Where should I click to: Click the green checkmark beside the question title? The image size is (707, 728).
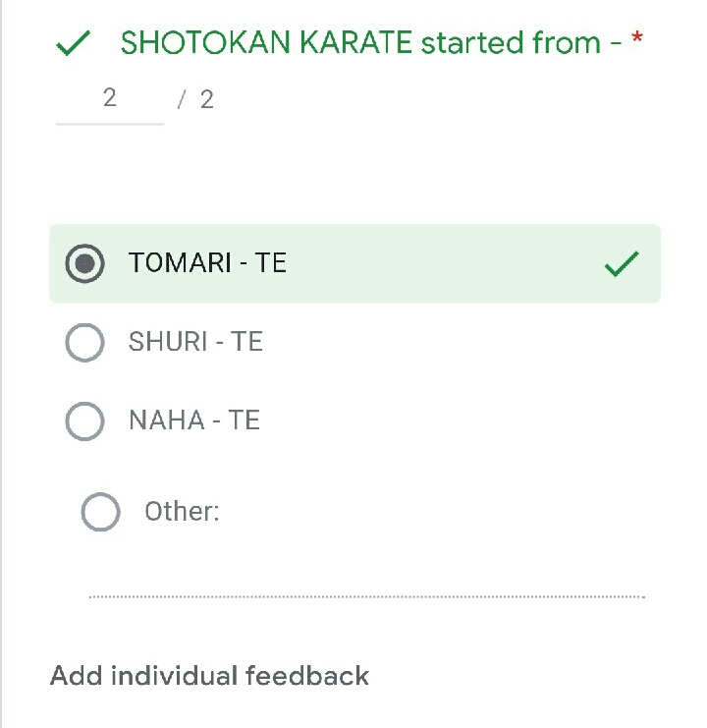coord(74,44)
